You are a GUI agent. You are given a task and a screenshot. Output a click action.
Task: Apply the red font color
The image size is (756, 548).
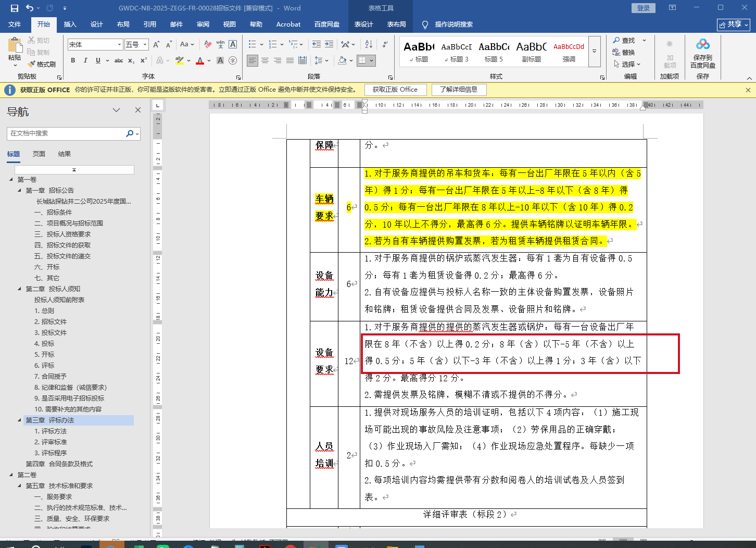[200, 60]
